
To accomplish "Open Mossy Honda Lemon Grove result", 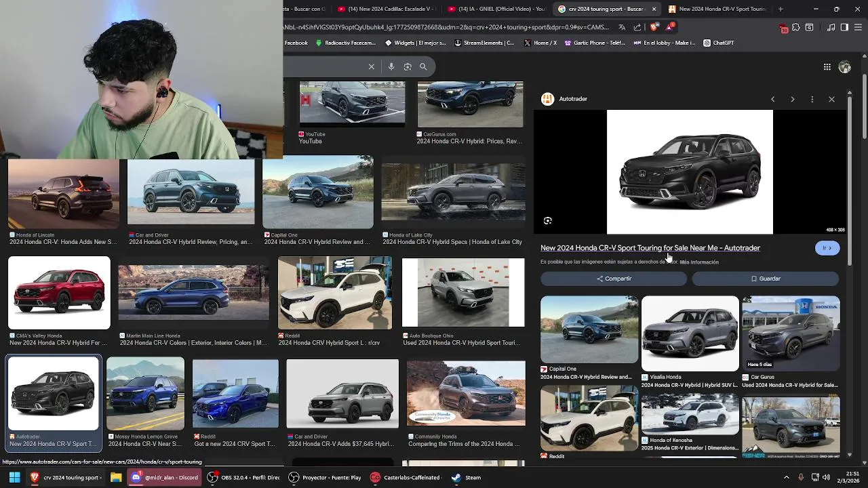I will pos(145,394).
